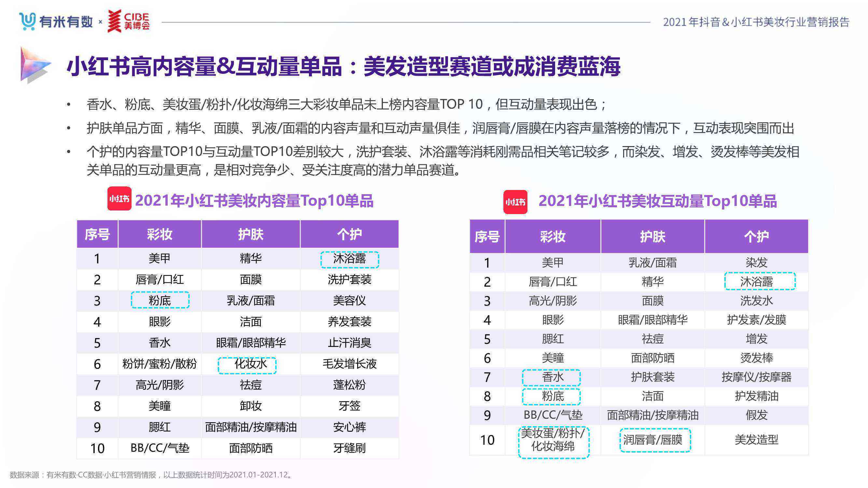Click 高光/阴影 in the 互动量 table's row 3
Image resolution: width=868 pixels, height=488 pixels.
coord(553,300)
